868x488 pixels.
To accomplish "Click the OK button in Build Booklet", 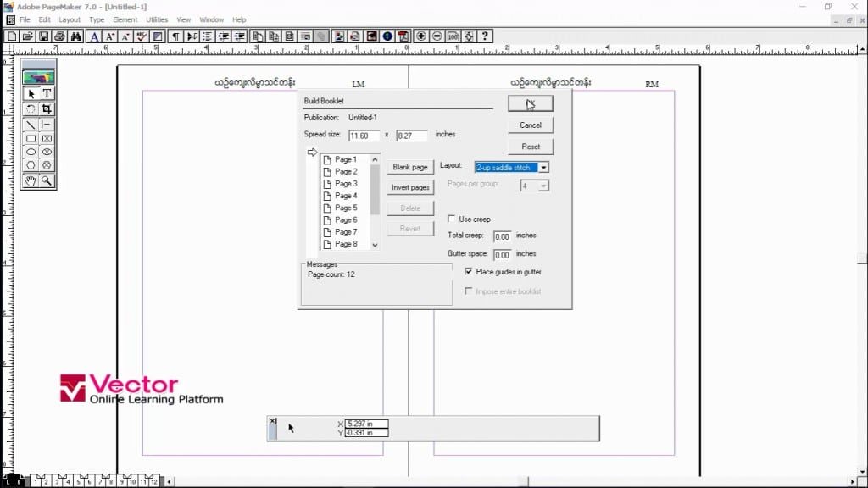I will click(x=531, y=103).
